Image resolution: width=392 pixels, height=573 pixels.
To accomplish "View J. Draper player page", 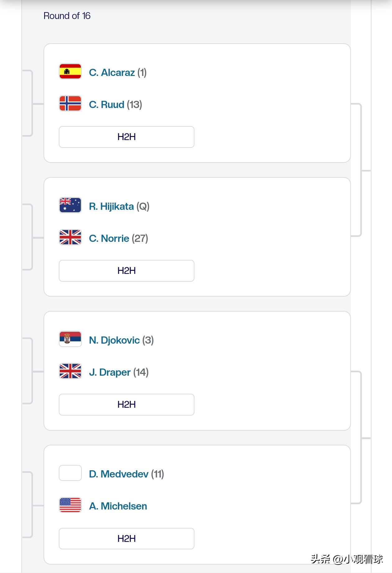I will click(110, 372).
